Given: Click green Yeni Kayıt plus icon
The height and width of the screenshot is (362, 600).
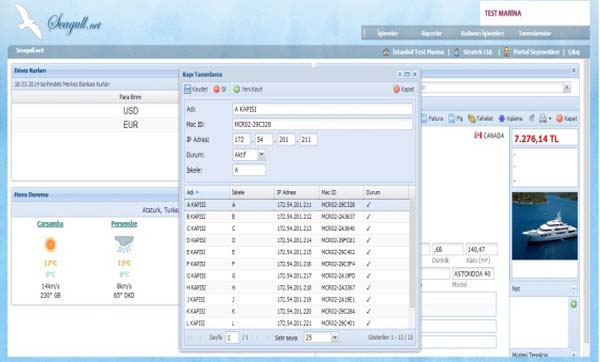Looking at the screenshot, I should point(237,89).
